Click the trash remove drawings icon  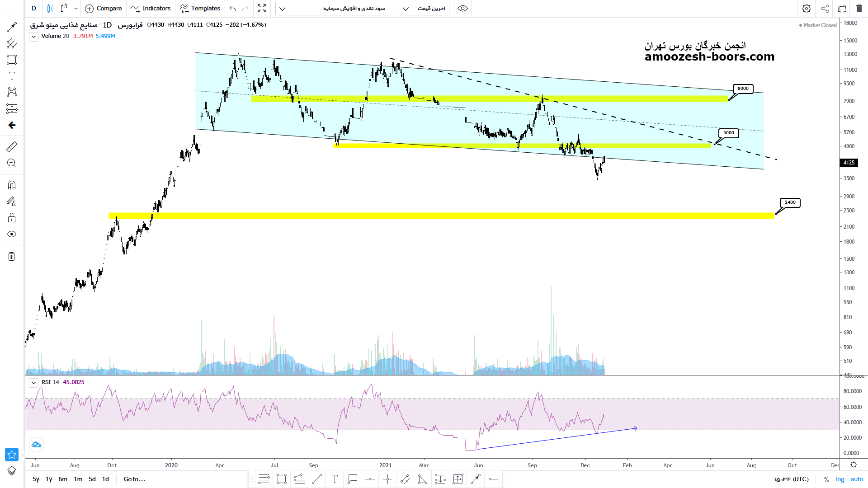12,257
